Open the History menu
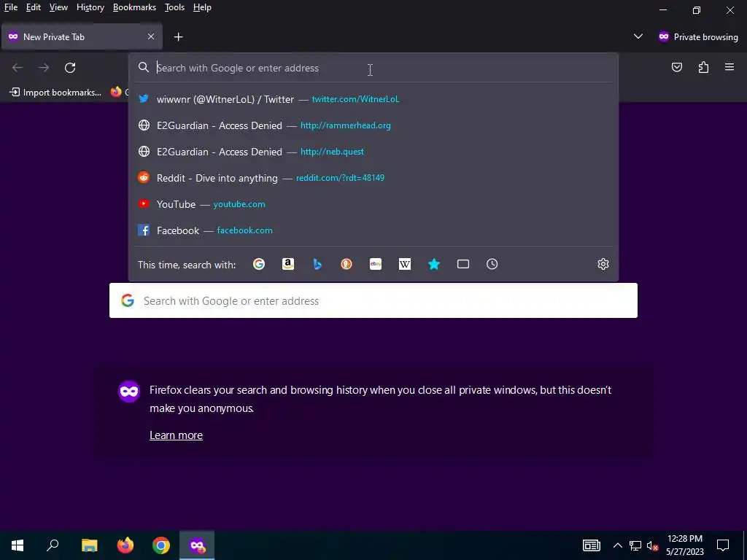747x560 pixels. (90, 7)
